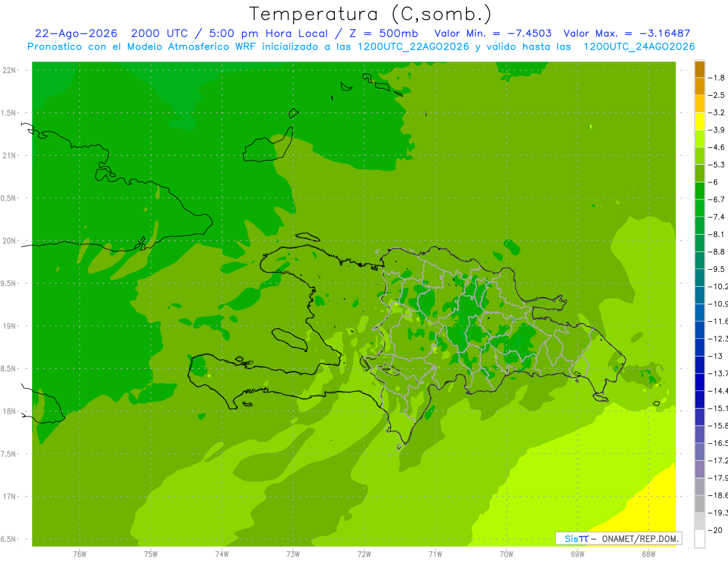Select the '1200UTC_24AGO2026' valid-until timestamp
The height and width of the screenshot is (562, 728).
tap(639, 47)
